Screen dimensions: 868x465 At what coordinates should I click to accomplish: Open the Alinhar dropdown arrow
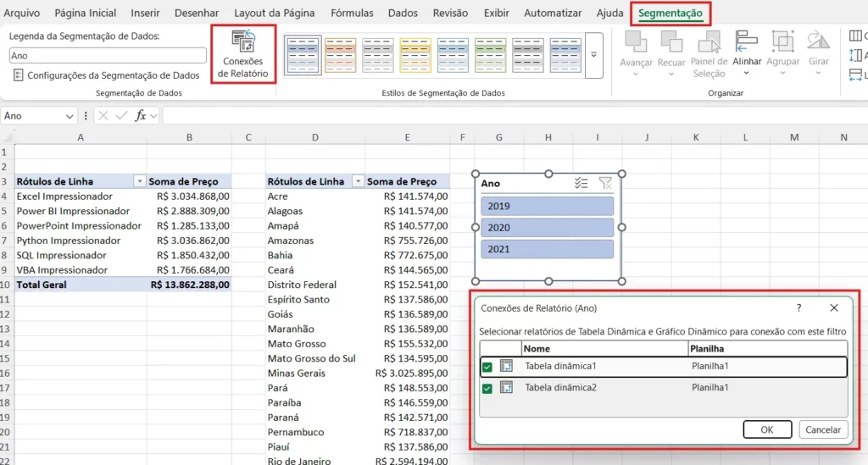click(x=746, y=73)
